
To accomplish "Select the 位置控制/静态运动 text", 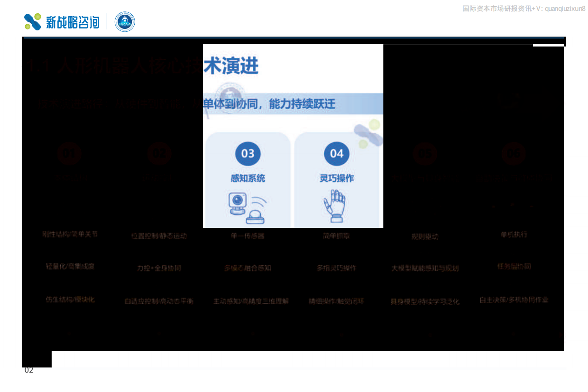I will (x=159, y=235).
